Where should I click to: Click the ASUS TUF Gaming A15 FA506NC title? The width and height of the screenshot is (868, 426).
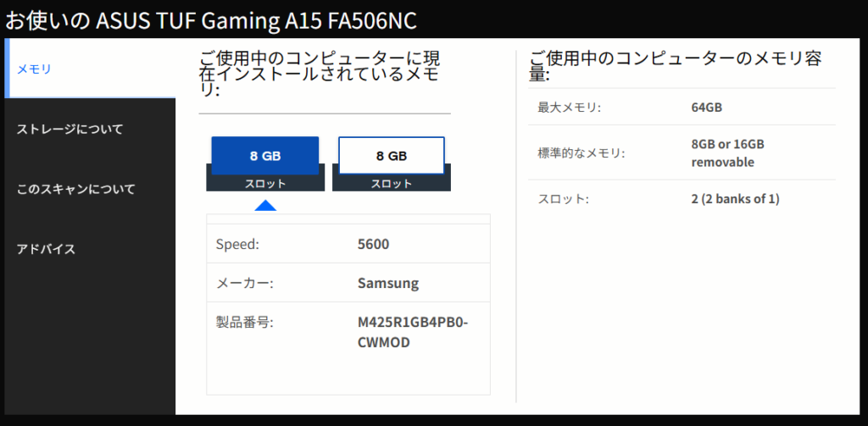tap(210, 21)
